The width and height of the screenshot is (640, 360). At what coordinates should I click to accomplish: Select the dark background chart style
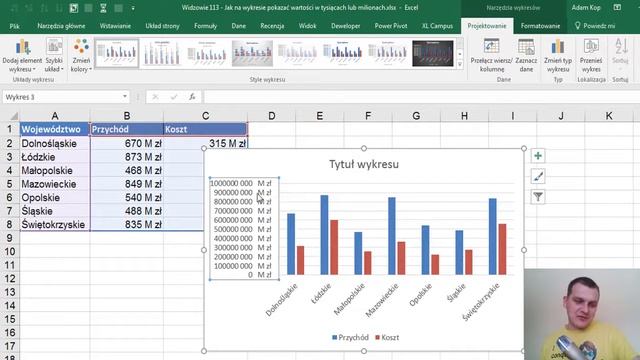[x=433, y=53]
